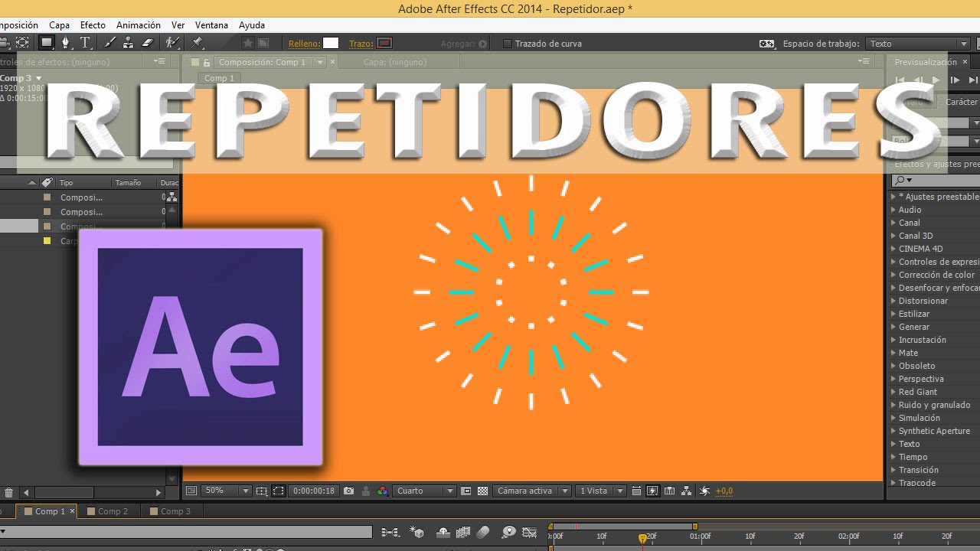Select the Rectangle shape tool

tap(47, 43)
